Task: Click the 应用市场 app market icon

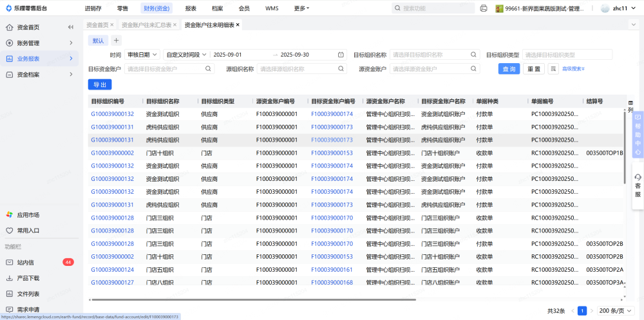Action: pyautogui.click(x=9, y=214)
